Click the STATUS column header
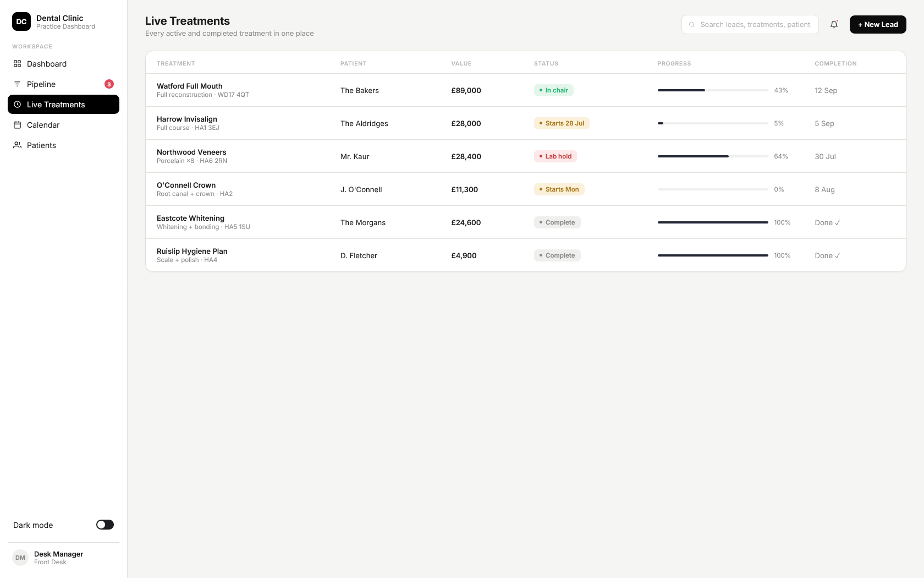 point(546,63)
